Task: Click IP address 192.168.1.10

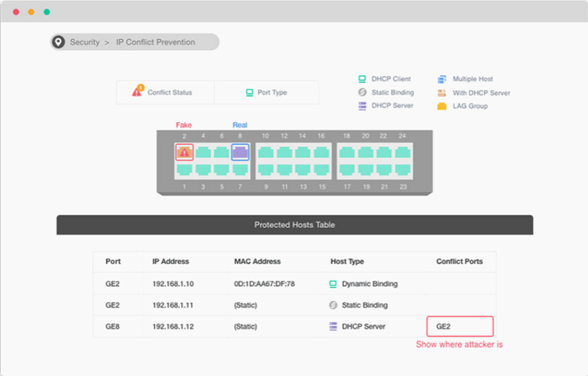Action: pos(173,284)
